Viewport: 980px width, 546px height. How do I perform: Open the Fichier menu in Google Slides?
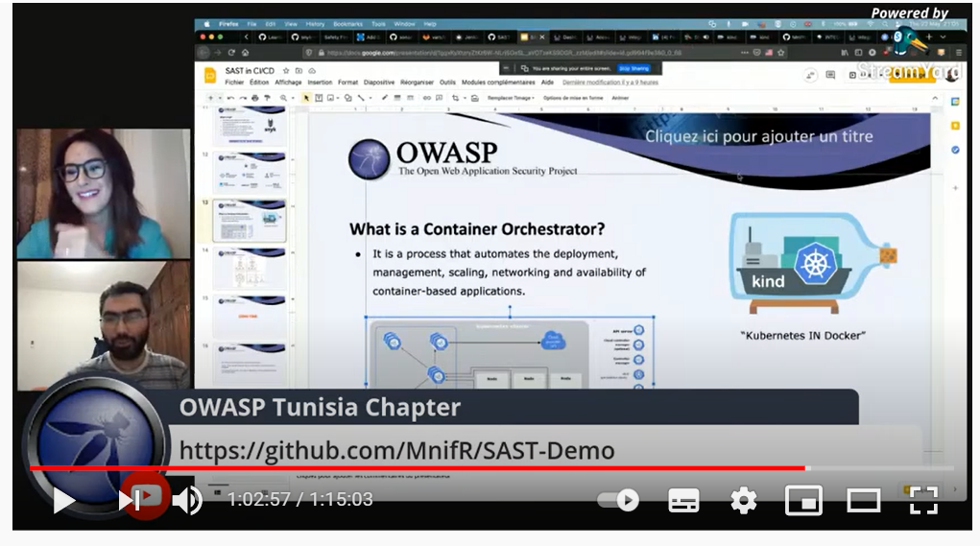[234, 83]
